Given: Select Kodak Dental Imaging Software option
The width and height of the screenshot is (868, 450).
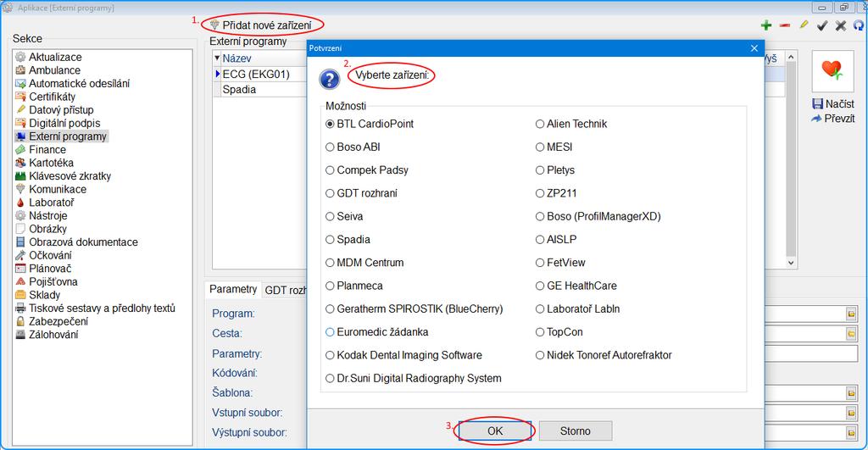Looking at the screenshot, I should (x=404, y=355).
